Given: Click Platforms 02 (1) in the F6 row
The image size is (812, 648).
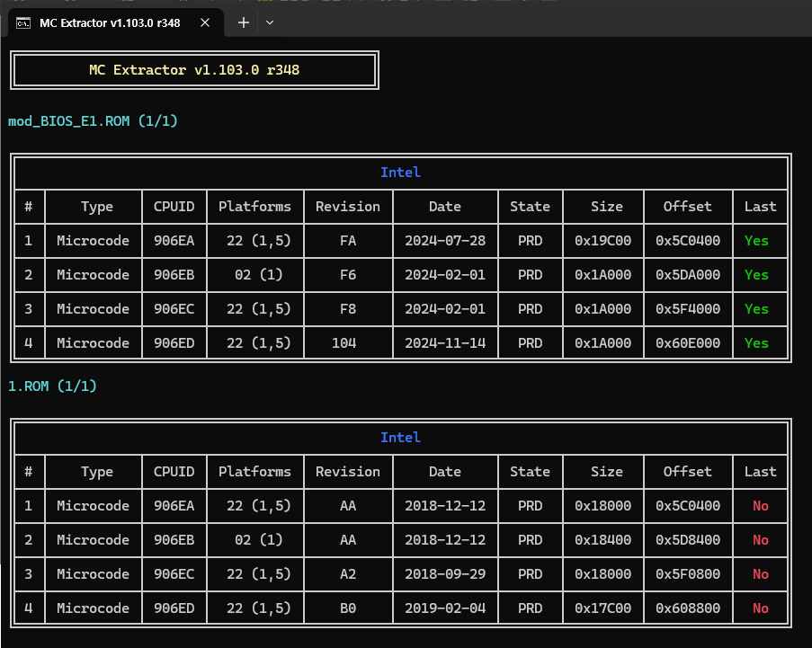Looking at the screenshot, I should coord(258,275).
